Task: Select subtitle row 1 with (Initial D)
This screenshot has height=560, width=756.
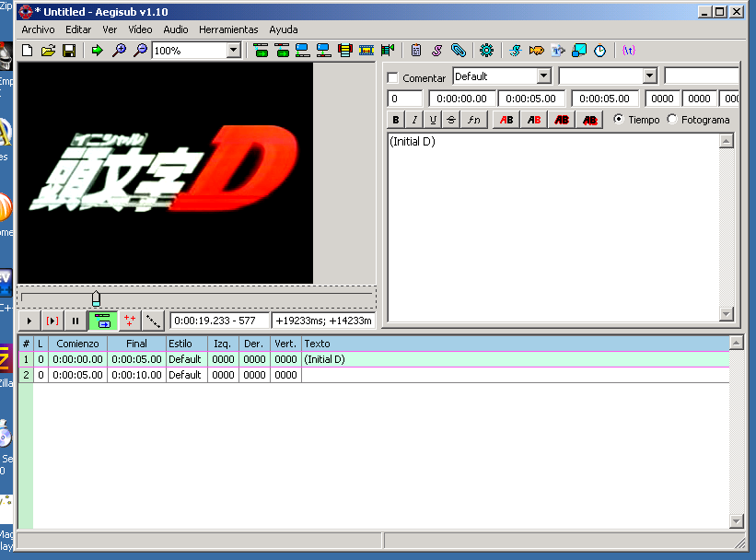Action: 374,359
